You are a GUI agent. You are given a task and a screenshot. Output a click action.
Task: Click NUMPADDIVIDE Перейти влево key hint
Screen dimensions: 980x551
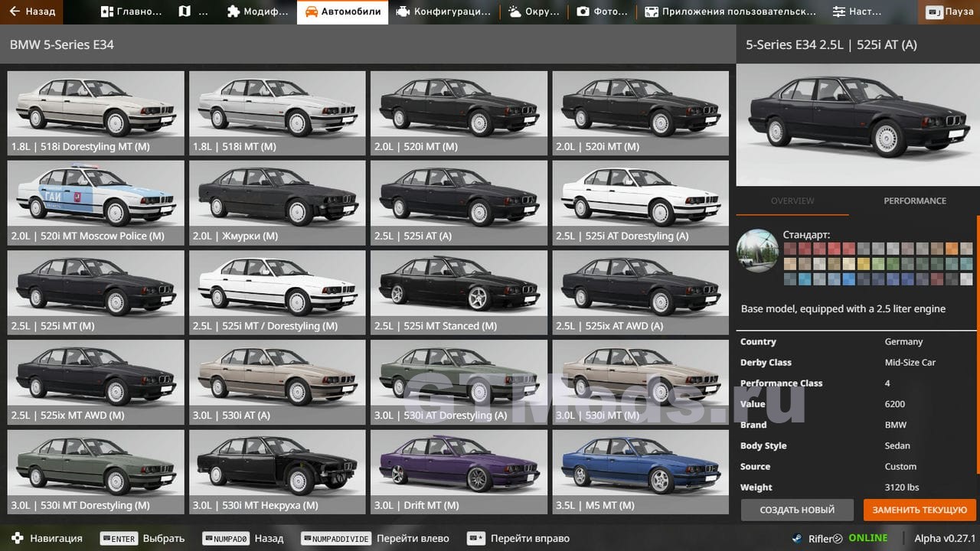click(x=375, y=538)
